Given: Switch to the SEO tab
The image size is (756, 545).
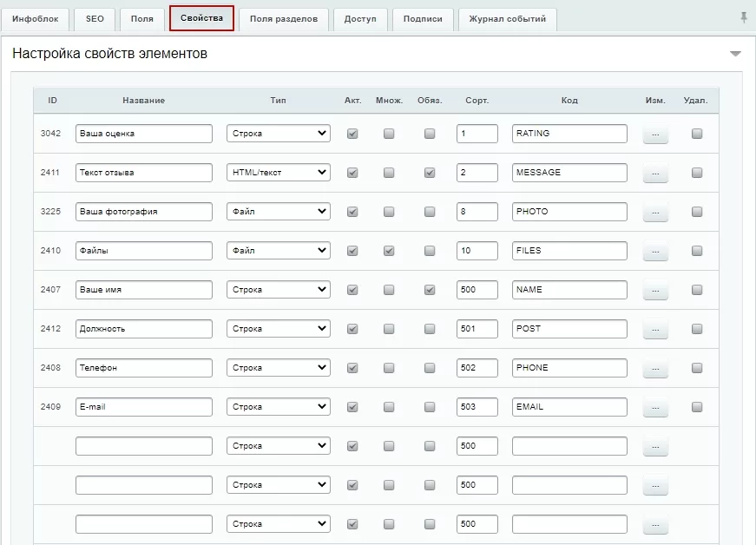Looking at the screenshot, I should pos(95,19).
